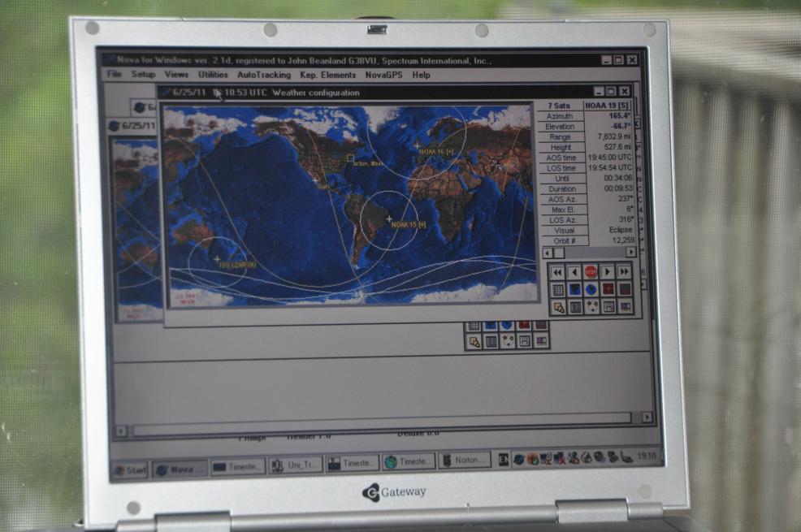Image resolution: width=801 pixels, height=532 pixels.
Task: Open the Setup menu
Action: pyautogui.click(x=143, y=74)
